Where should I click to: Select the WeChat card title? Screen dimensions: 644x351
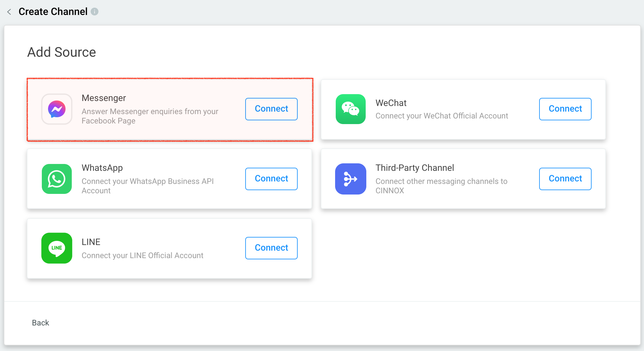click(x=391, y=103)
